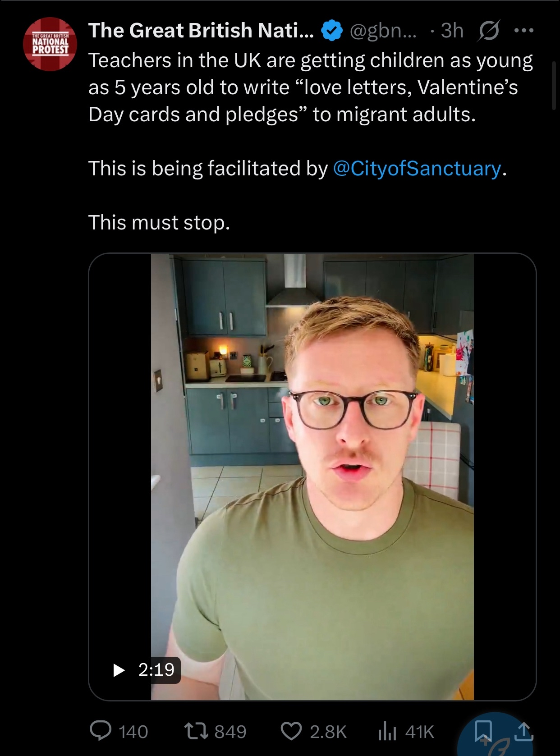View post analytics bar chart icon

[387, 732]
